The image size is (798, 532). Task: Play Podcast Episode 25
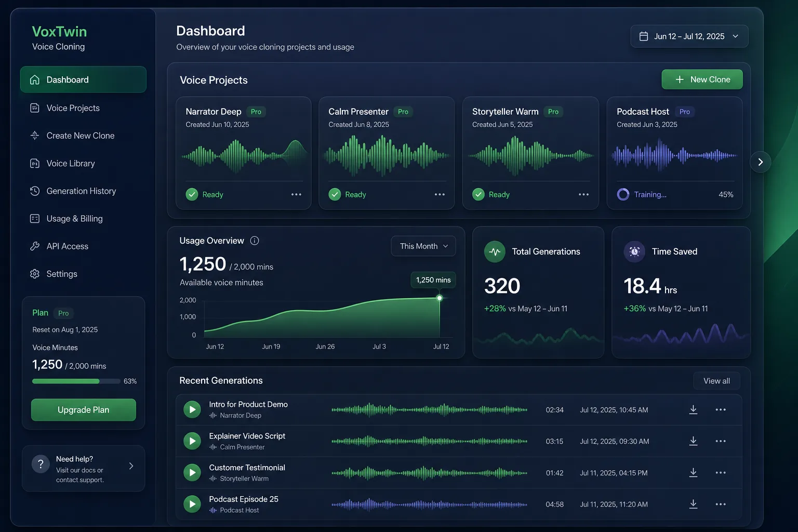[192, 504]
